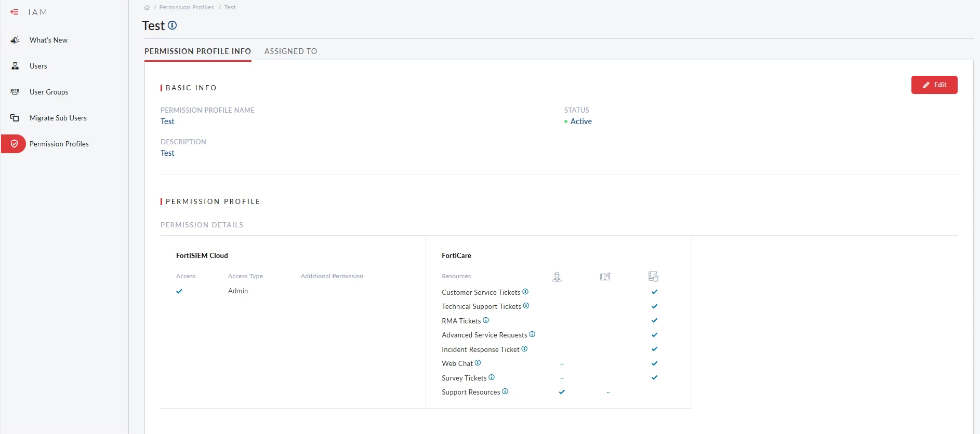This screenshot has width=980, height=434.
Task: Click the description value Test
Action: point(167,153)
